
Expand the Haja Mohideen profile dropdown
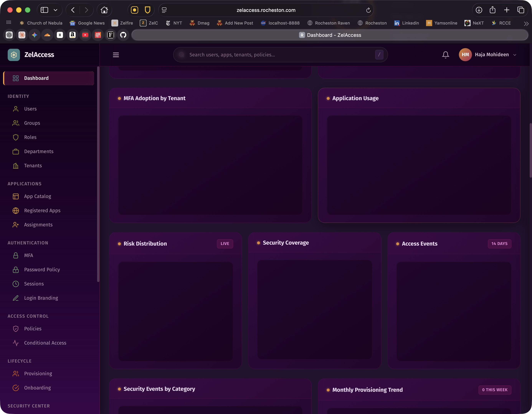[515, 54]
